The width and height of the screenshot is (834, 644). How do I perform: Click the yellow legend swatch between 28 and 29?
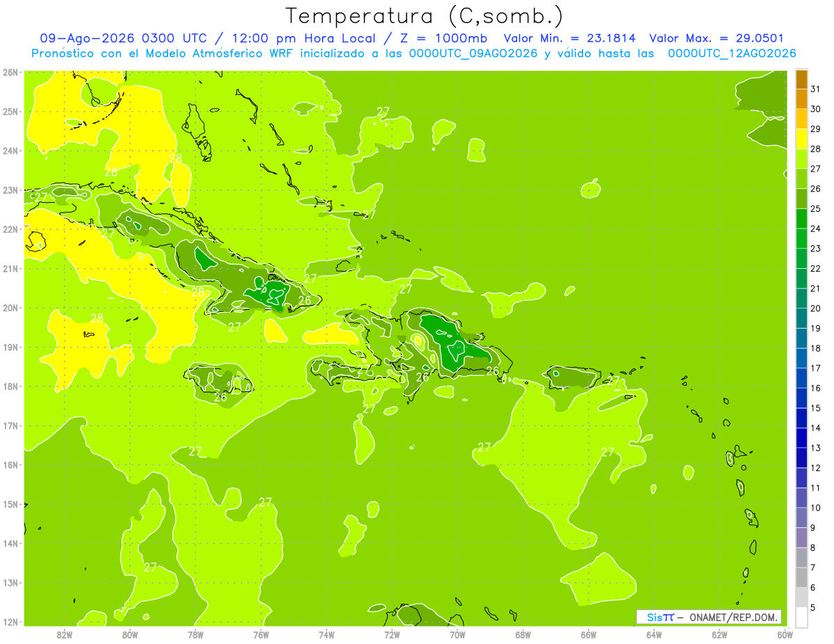(x=801, y=138)
